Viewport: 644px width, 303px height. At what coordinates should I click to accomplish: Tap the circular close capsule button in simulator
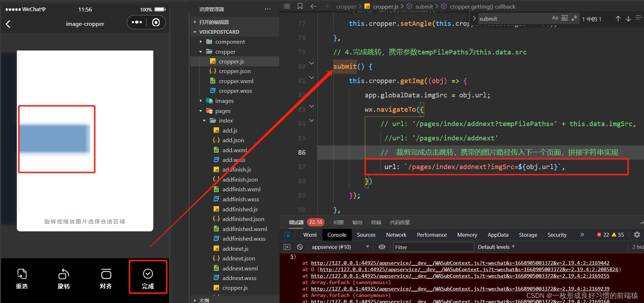click(x=156, y=22)
